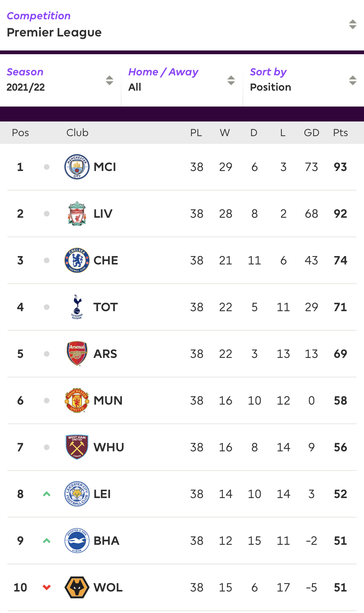Screen dimensions: 364x613
Task: Click the Manchester City club crest
Action: [x=77, y=167]
